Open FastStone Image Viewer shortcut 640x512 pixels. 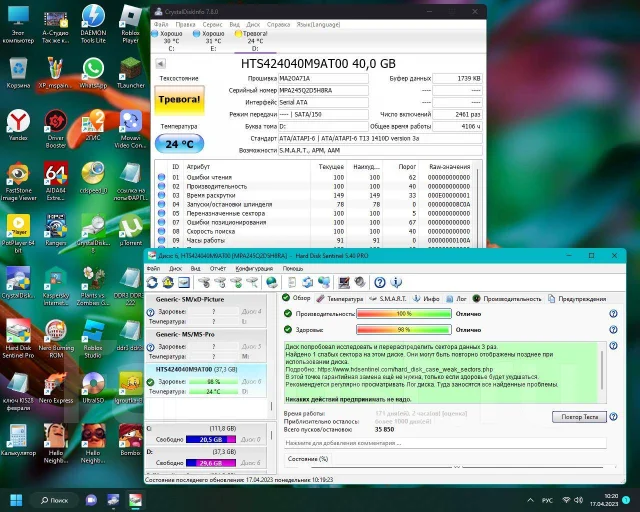click(18, 181)
